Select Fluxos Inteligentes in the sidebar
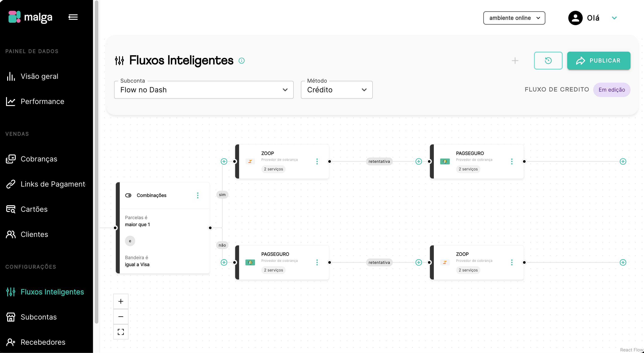This screenshot has height=353, width=644. pos(52,292)
